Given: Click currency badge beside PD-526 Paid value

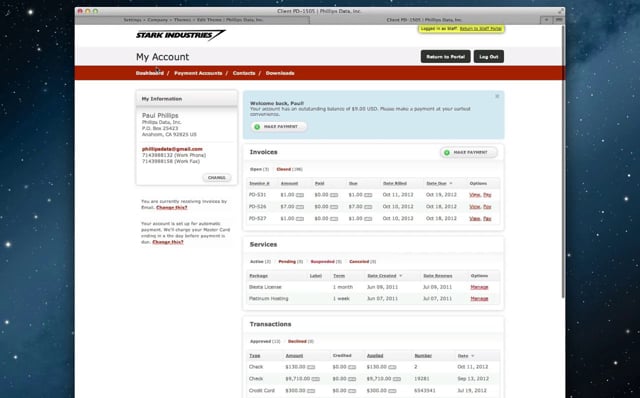Looking at the screenshot, I should click(334, 207).
